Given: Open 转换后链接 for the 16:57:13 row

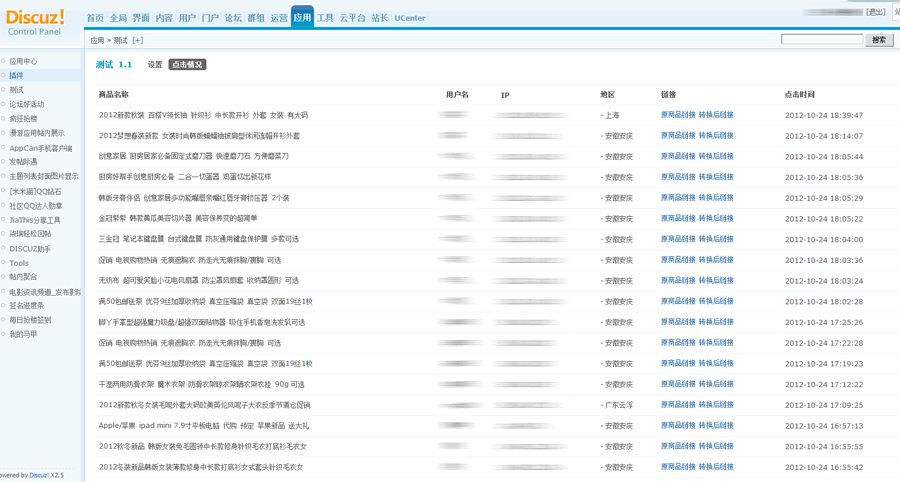Looking at the screenshot, I should coord(716,425).
